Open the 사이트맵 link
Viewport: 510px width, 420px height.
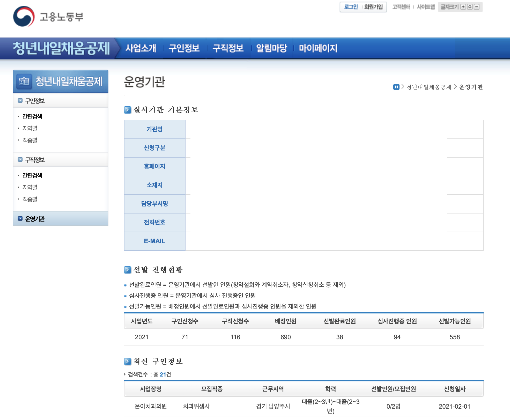point(426,7)
